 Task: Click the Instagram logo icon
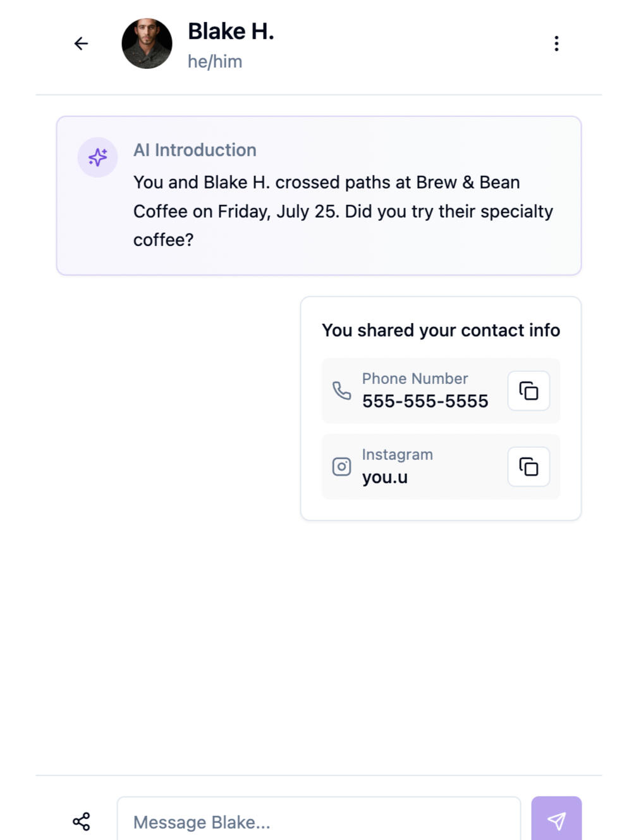click(341, 467)
